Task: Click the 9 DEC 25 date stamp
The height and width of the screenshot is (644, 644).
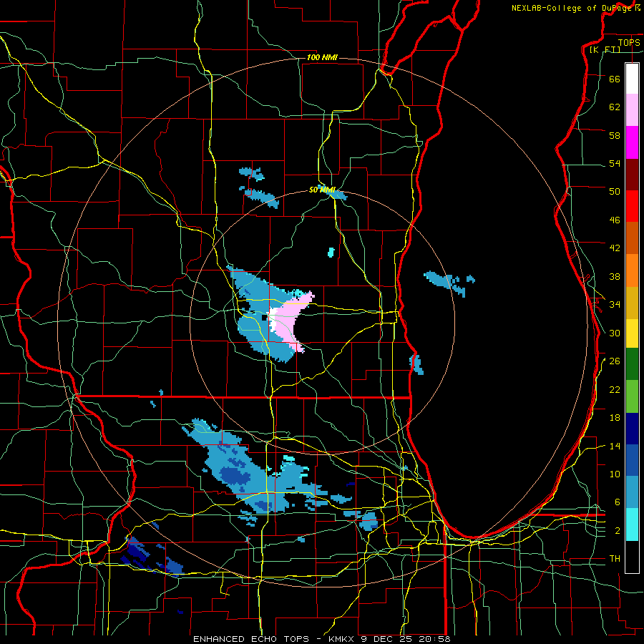Action: 388,639
